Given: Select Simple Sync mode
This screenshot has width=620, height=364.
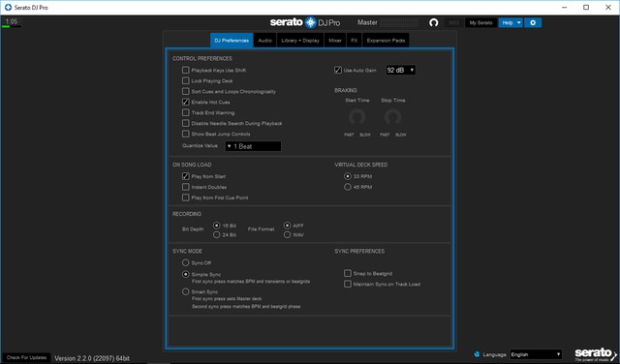Looking at the screenshot, I should click(x=185, y=274).
